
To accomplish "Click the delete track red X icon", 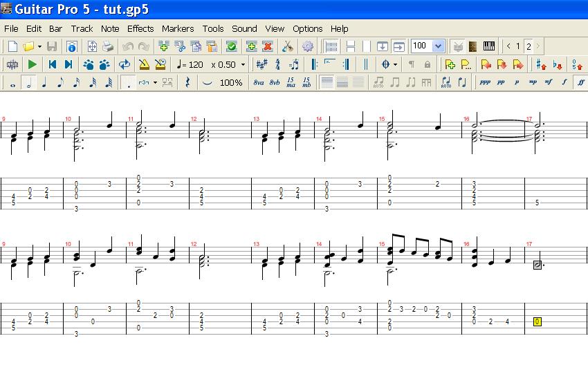I will [x=268, y=46].
